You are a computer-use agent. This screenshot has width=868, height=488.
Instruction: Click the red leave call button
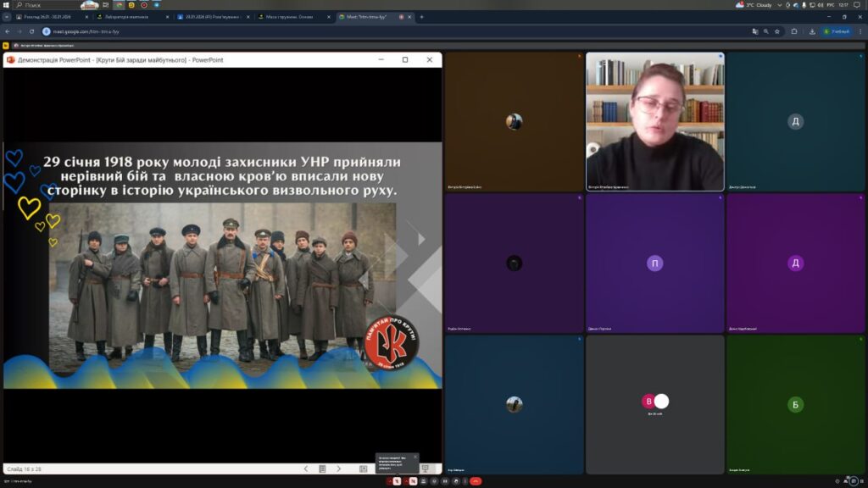coord(476,481)
